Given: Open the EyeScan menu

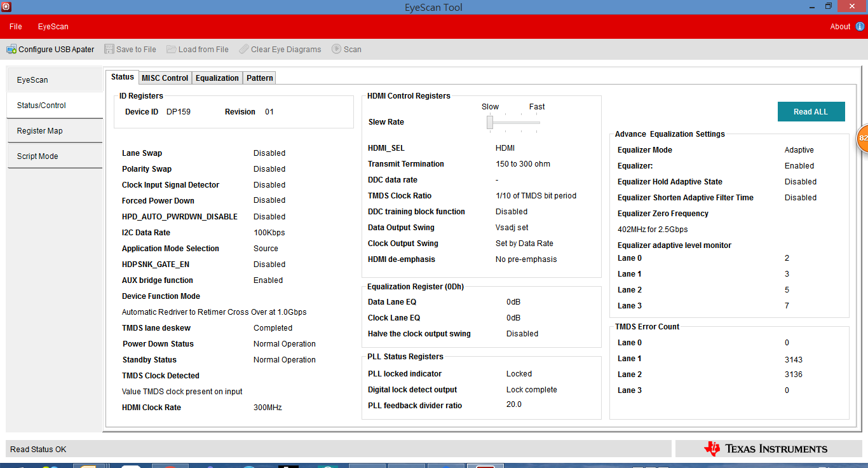Looking at the screenshot, I should point(53,27).
